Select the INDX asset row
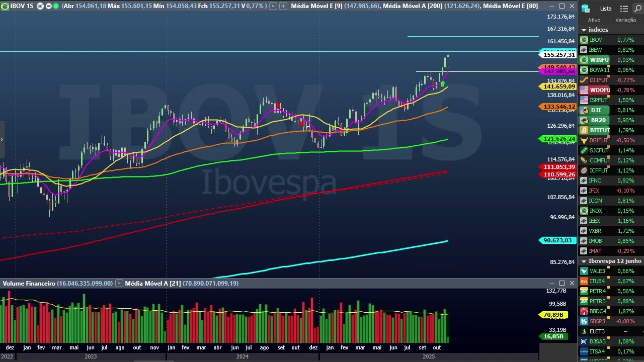Screen dimensions: 644x362 pyautogui.click(x=611, y=211)
